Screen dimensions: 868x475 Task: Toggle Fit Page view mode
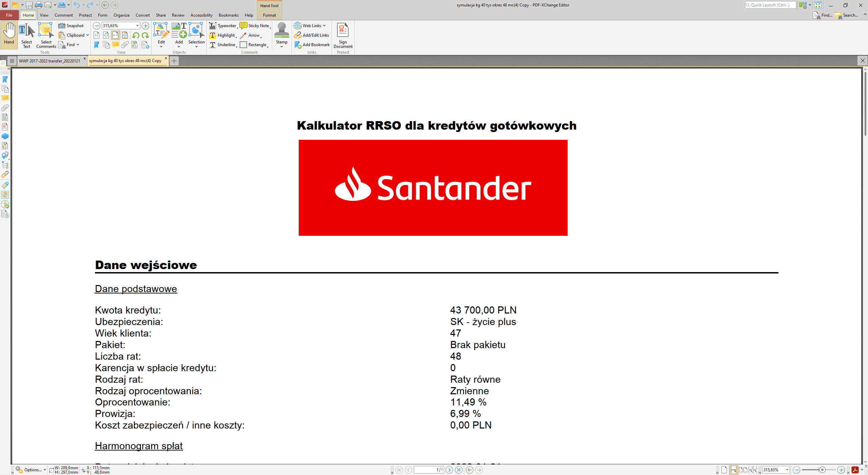[106, 35]
